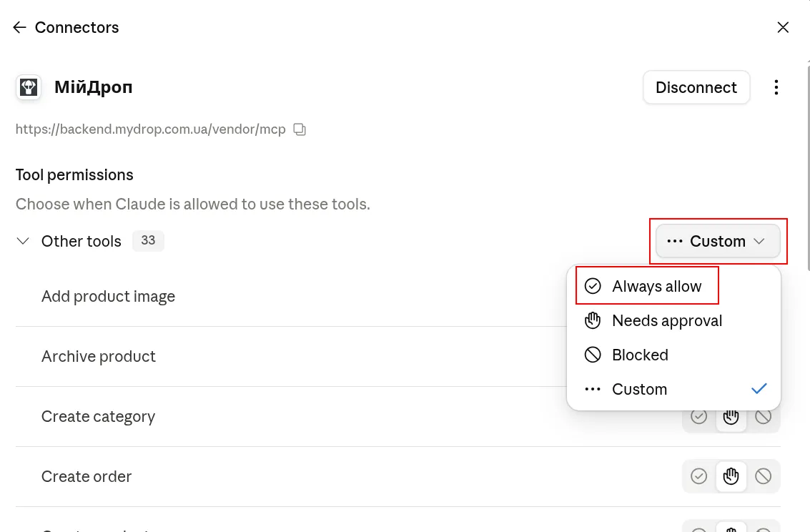Click the МійДроп connector logo
The image size is (810, 532).
pos(29,87)
